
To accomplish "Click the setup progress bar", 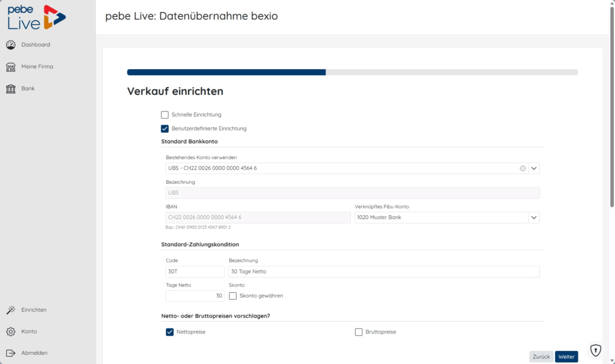I will [x=352, y=72].
